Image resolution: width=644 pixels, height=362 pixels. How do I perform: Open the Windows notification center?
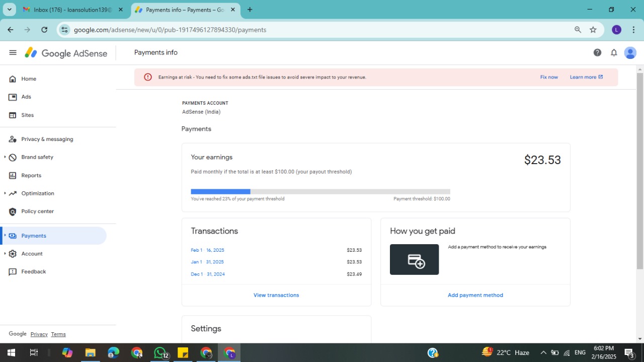pyautogui.click(x=629, y=352)
